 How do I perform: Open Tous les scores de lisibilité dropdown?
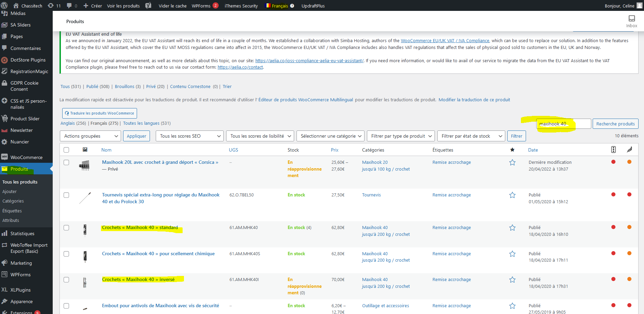260,136
